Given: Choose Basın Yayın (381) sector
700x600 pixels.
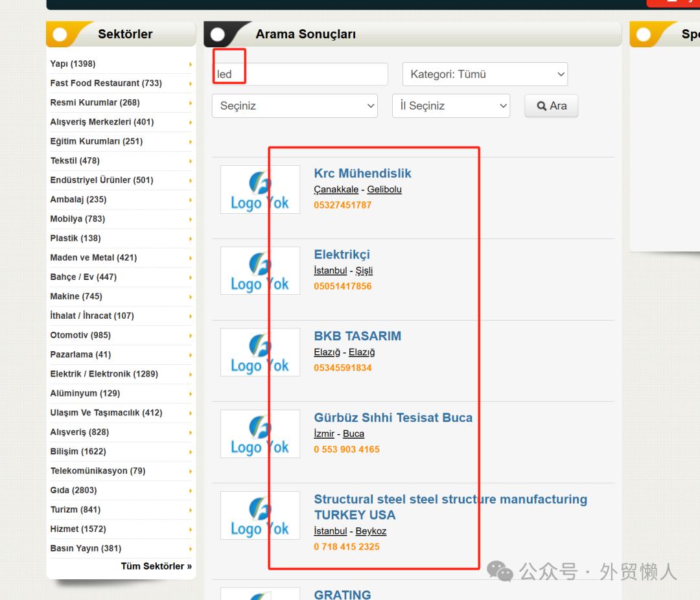Looking at the screenshot, I should pos(86,548).
